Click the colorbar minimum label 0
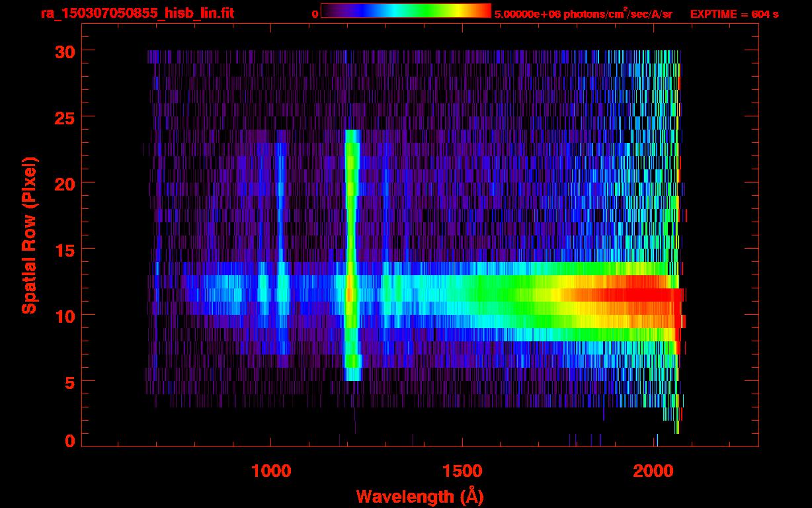Viewport: 812px width, 508px height. (x=315, y=14)
